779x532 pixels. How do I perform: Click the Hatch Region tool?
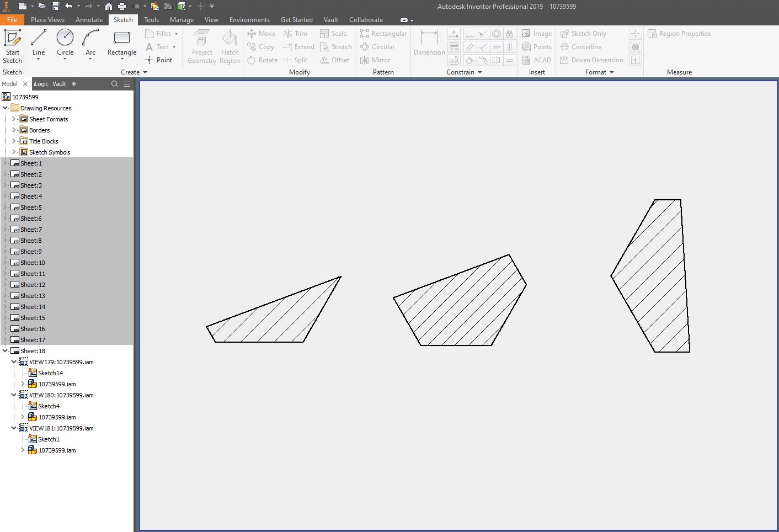230,46
